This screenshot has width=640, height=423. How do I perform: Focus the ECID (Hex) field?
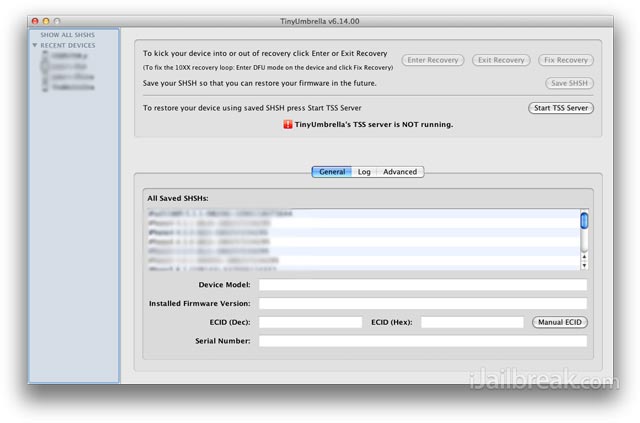pos(472,322)
